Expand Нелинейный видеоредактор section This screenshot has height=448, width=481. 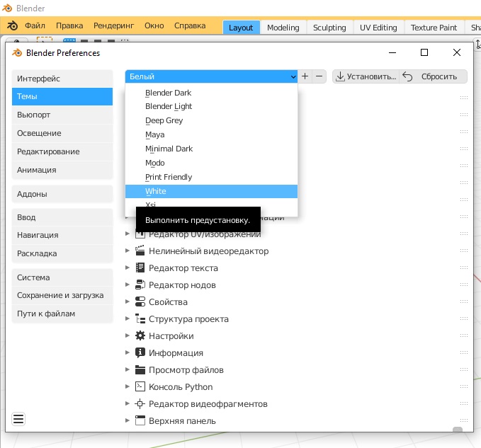point(128,251)
